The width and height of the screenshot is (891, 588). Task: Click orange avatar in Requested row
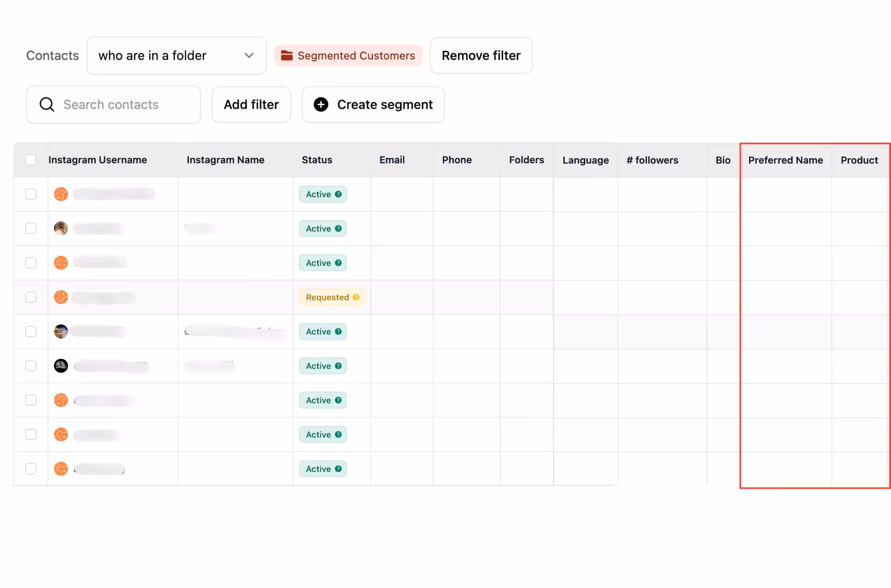pyautogui.click(x=61, y=297)
